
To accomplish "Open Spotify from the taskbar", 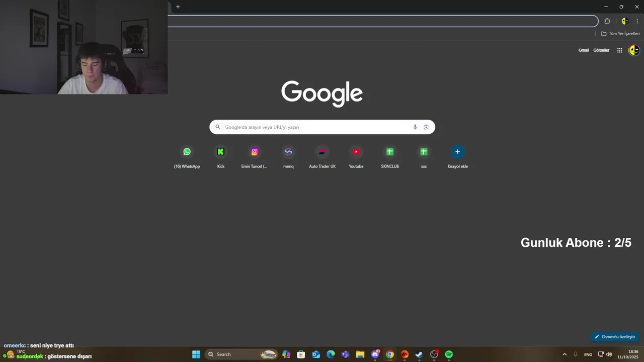I will point(449,354).
